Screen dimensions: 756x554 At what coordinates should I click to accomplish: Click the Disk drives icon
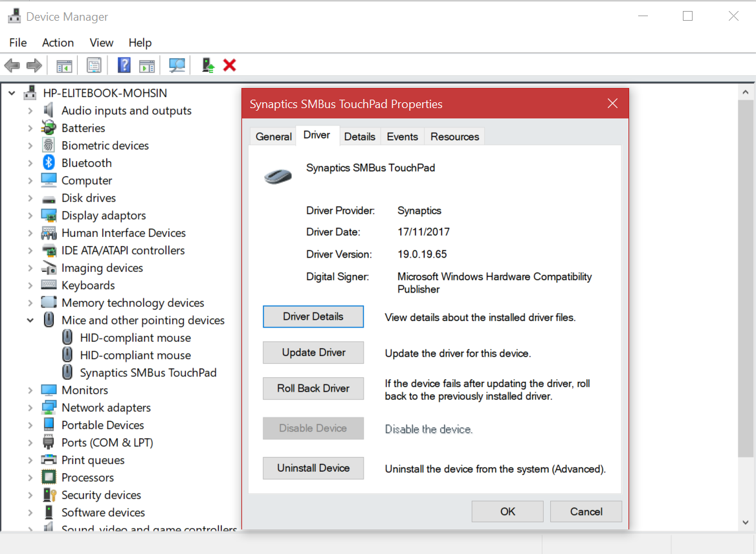point(49,199)
